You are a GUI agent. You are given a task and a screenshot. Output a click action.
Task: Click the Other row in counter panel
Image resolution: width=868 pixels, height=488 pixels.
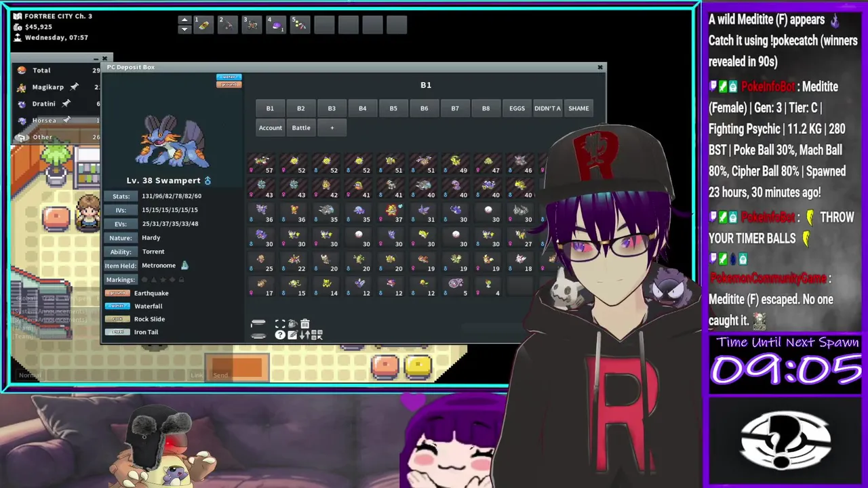[58, 137]
